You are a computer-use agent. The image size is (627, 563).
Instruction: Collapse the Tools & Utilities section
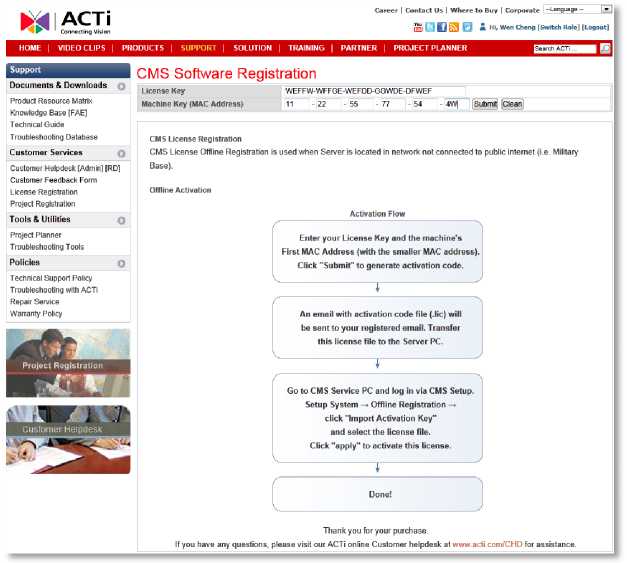pyautogui.click(x=121, y=219)
